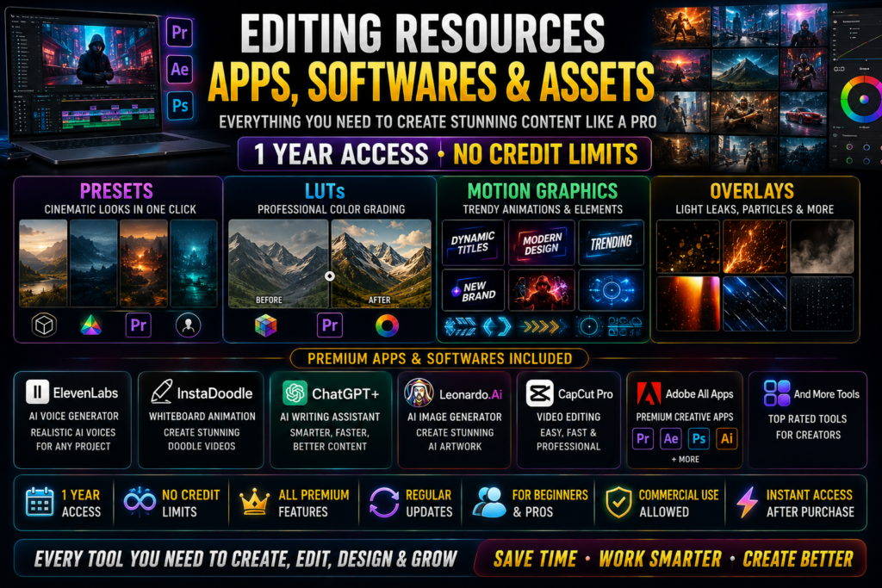Click the LUTs before/after divider handle

(x=330, y=276)
